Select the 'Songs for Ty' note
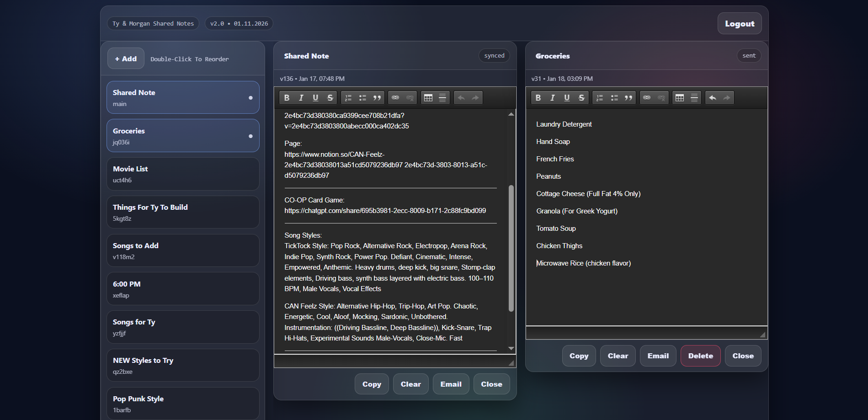Viewport: 868px width, 420px height. [x=182, y=327]
